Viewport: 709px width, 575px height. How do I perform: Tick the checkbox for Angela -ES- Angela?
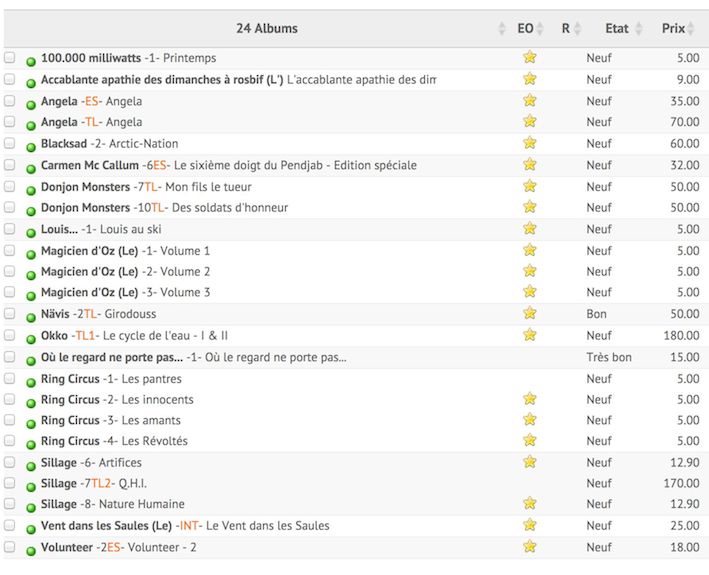click(10, 101)
